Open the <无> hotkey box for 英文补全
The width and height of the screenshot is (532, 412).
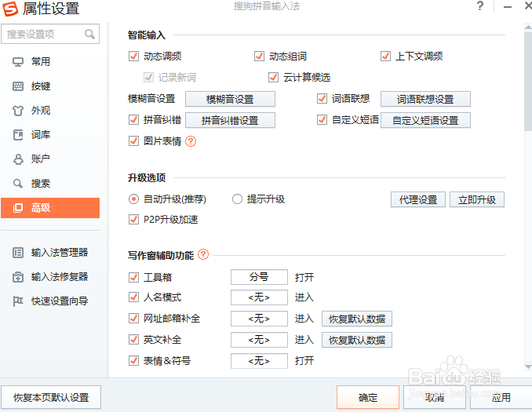pos(259,340)
